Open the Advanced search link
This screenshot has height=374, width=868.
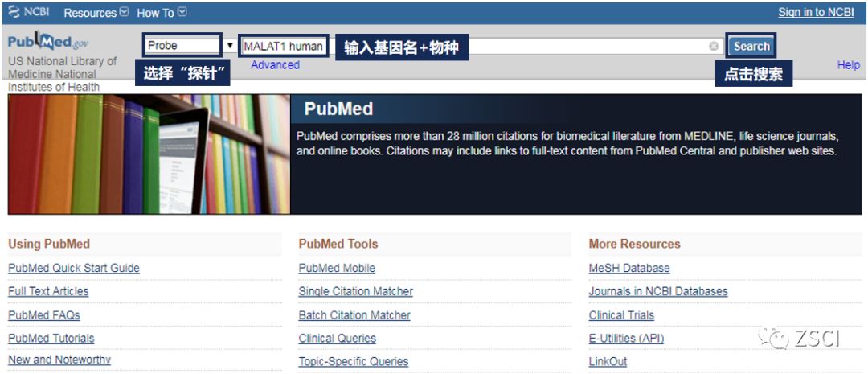tap(275, 65)
